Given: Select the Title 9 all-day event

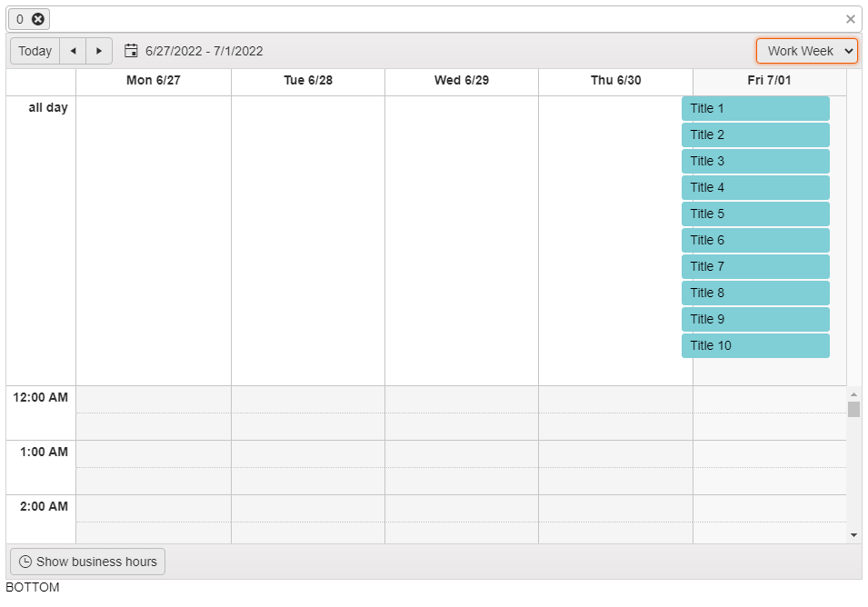Looking at the screenshot, I should (755, 319).
